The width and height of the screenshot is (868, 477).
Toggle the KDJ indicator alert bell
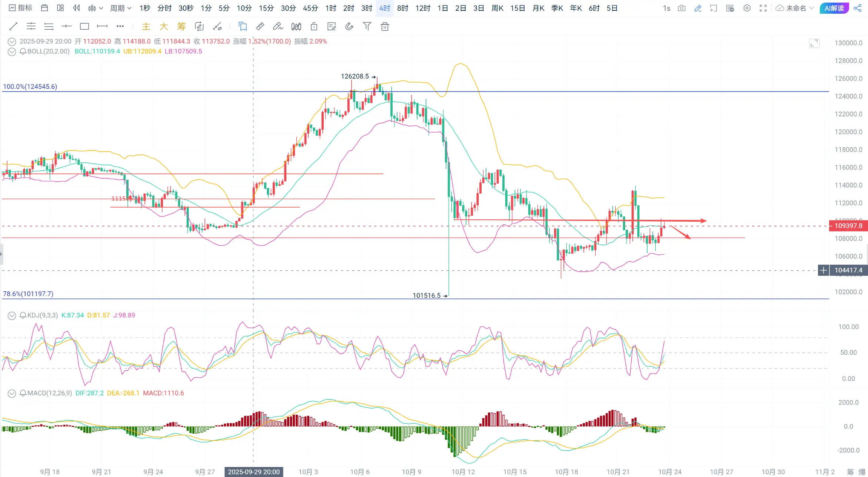pyautogui.click(x=23, y=315)
